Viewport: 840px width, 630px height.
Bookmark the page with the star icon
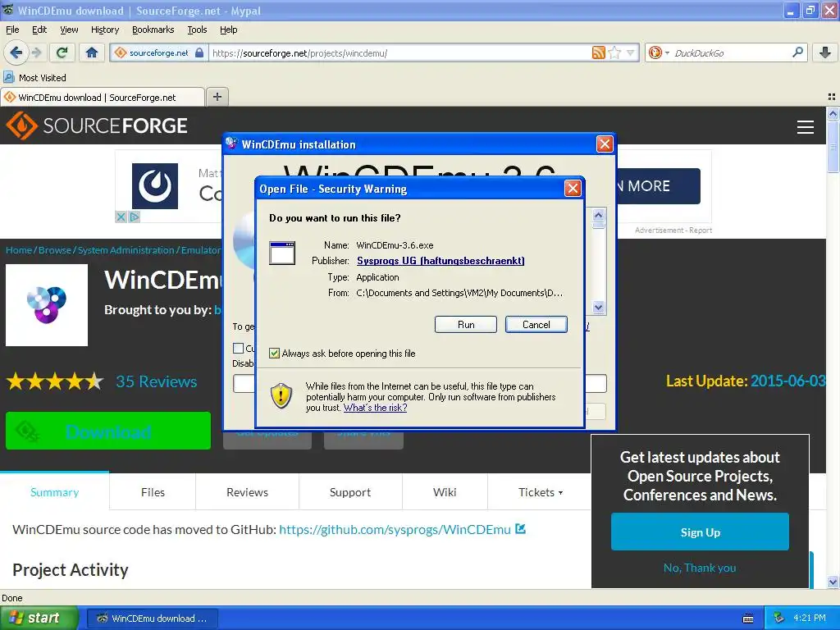pos(614,52)
